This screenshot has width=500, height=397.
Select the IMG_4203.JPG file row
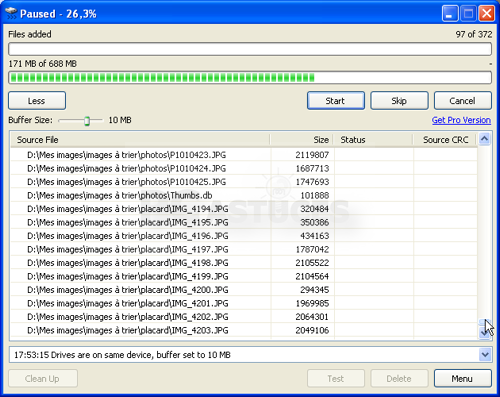click(244, 330)
